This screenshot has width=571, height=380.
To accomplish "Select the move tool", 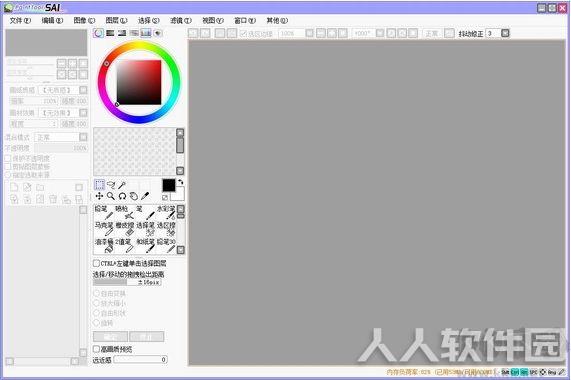I will [99, 196].
